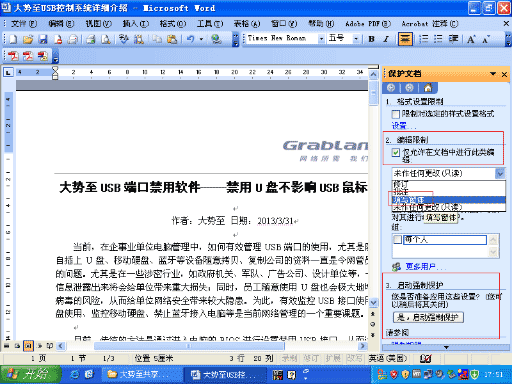Open the Adobe PDF menu
The height and width of the screenshot is (384, 512).
(x=368, y=24)
